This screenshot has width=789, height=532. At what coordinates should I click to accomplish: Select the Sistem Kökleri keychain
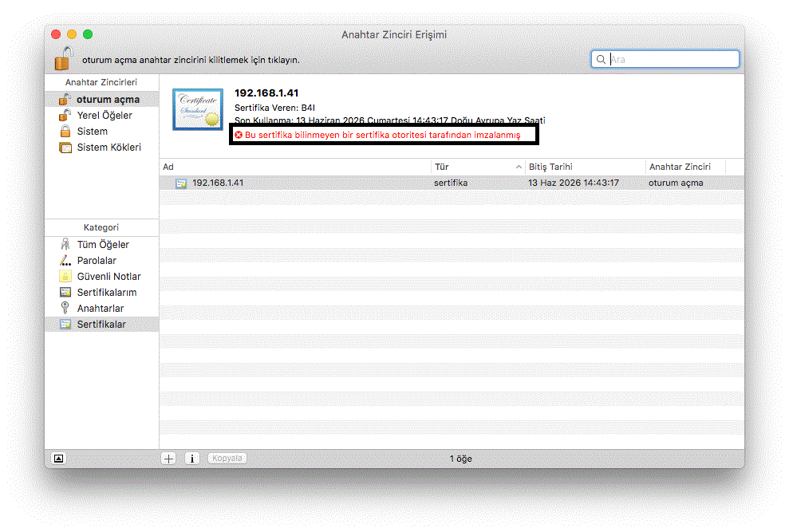tap(101, 148)
